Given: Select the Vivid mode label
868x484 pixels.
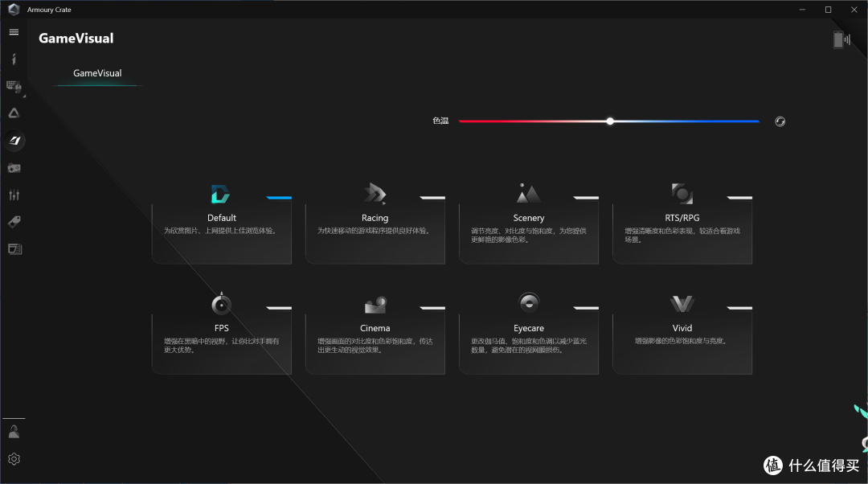Looking at the screenshot, I should coord(682,328).
